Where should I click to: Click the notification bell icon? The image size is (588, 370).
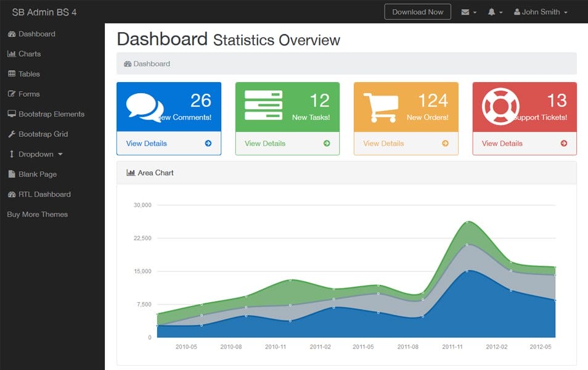tap(491, 11)
